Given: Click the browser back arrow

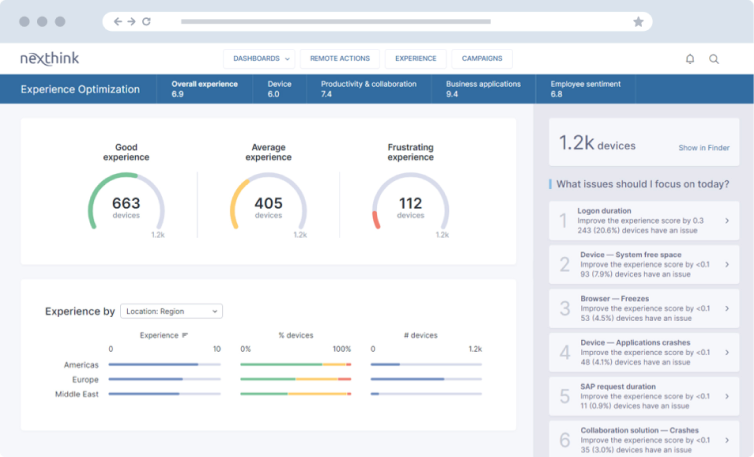Looking at the screenshot, I should click(x=118, y=21).
